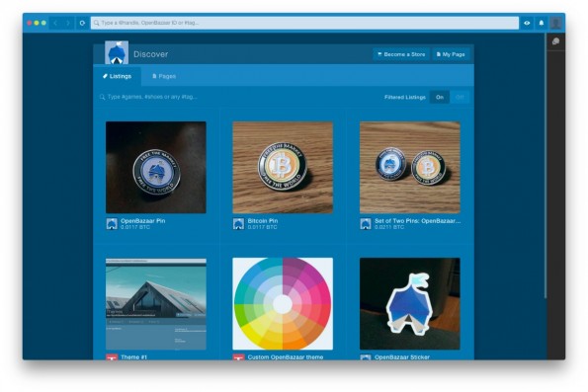Screen dimensions: 588x392
Task: Open the user avatar menu
Action: tap(555, 23)
